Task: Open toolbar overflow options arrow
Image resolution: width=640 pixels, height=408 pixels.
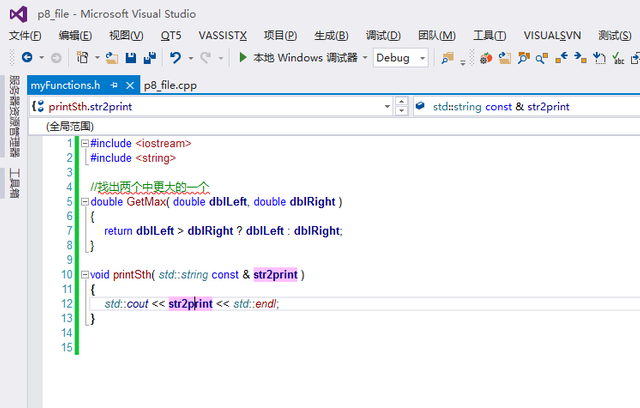Action: point(463,62)
